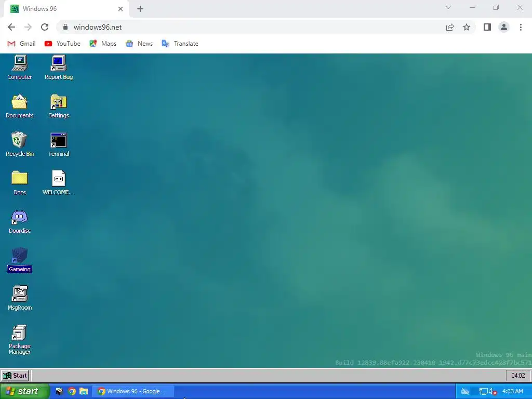
Task: Open the Computer desktop icon
Action: click(x=20, y=68)
